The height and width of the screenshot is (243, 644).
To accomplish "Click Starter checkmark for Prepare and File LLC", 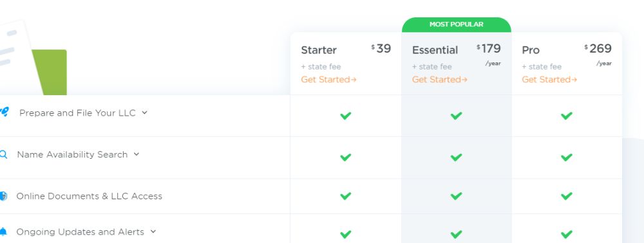I will coord(345,116).
